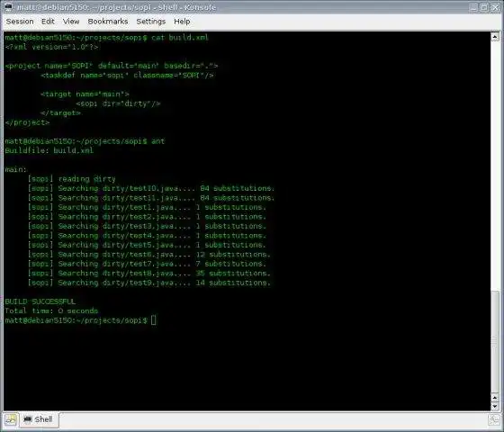This screenshot has height=432, width=504.
Task: Click the test4.java search result line
Action: 147,236
